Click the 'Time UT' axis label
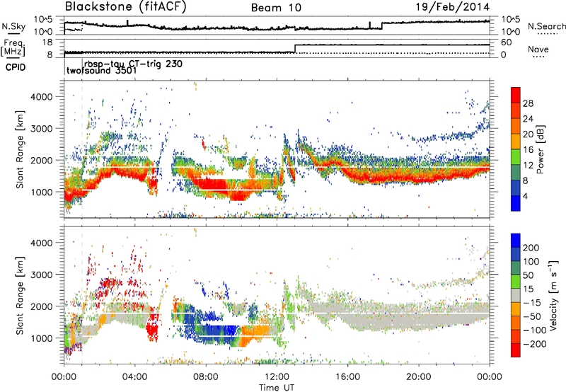566x392 pixels. tap(277, 387)
